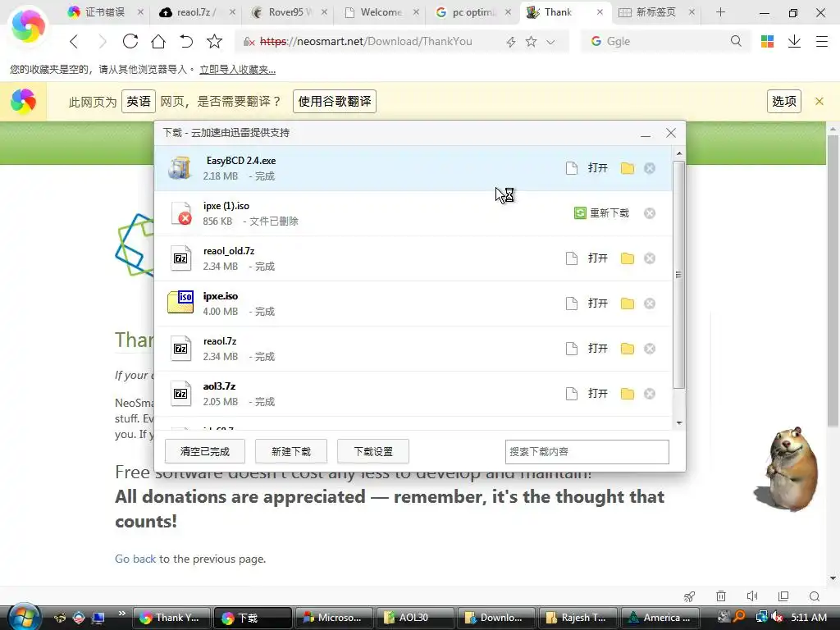Click the trash icon in browser status bar
Screen dimensions: 840x630
click(x=721, y=596)
